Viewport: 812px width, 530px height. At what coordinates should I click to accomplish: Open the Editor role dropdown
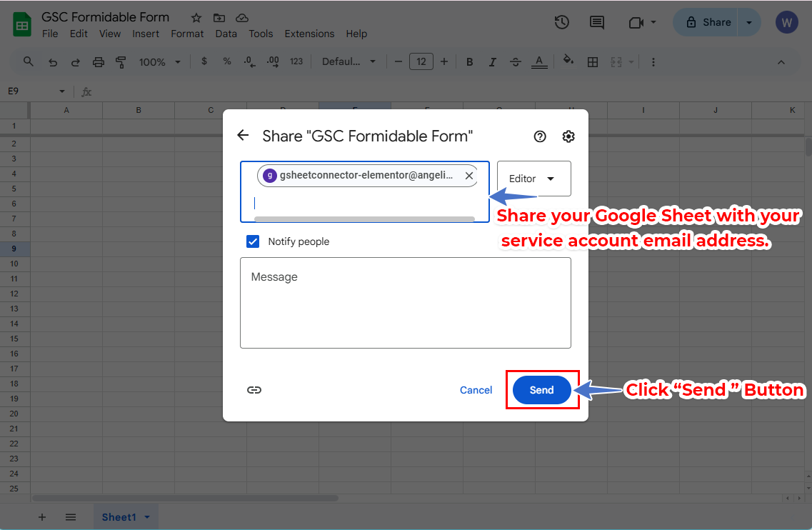click(533, 179)
